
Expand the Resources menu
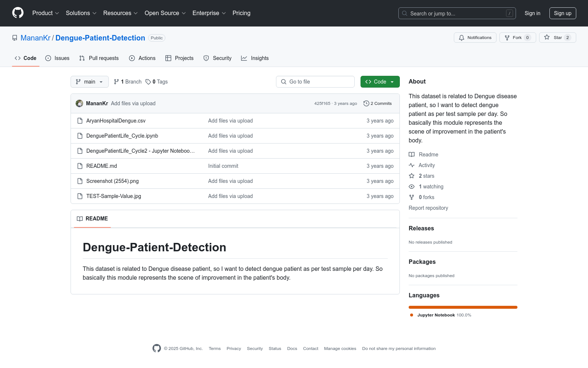coord(121,13)
